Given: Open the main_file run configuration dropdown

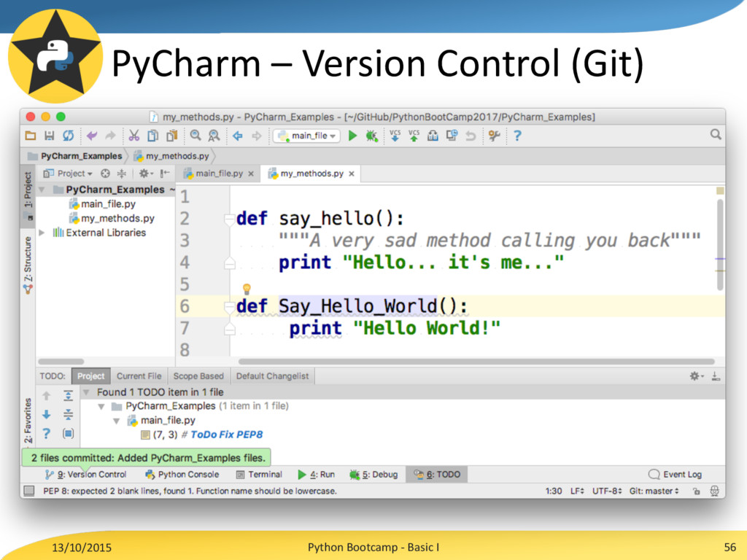Looking at the screenshot, I should (307, 136).
